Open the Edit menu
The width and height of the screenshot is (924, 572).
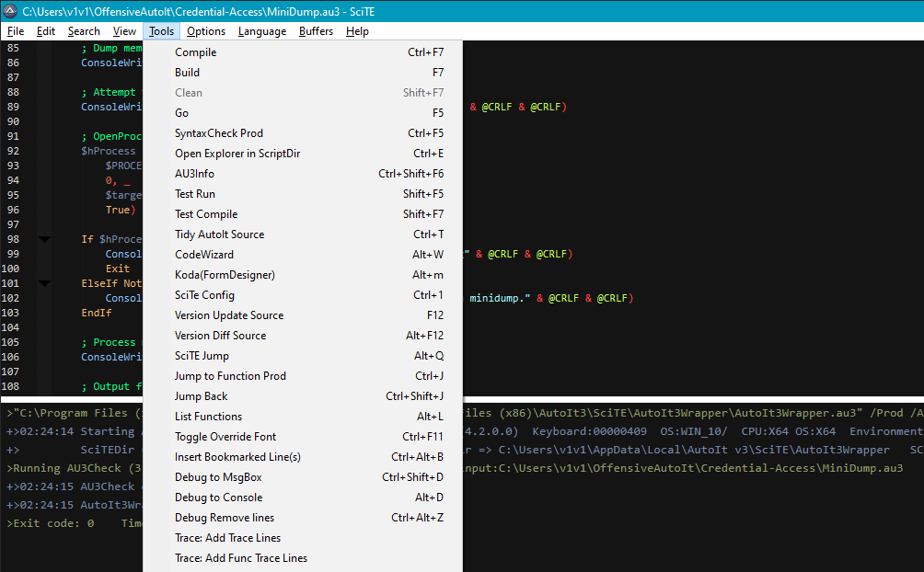[x=45, y=31]
